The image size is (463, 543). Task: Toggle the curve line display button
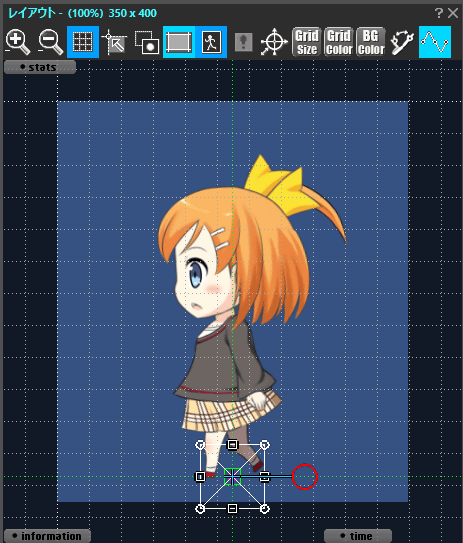pyautogui.click(x=435, y=42)
